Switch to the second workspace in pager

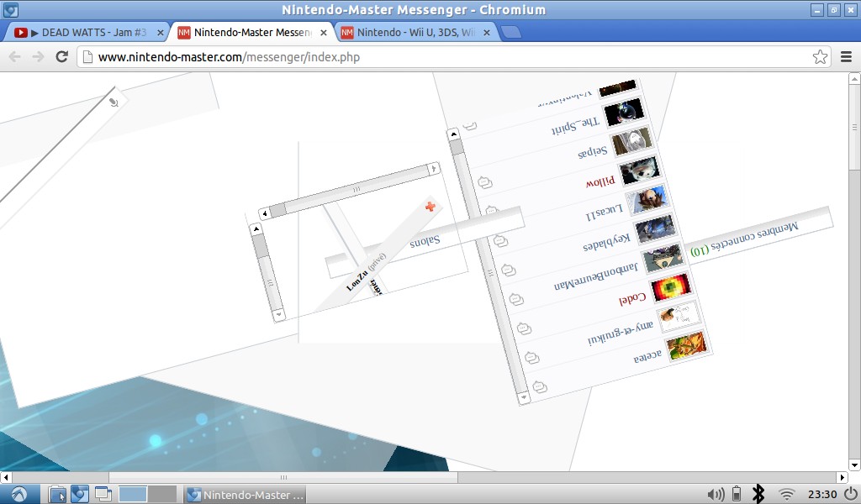point(162,494)
